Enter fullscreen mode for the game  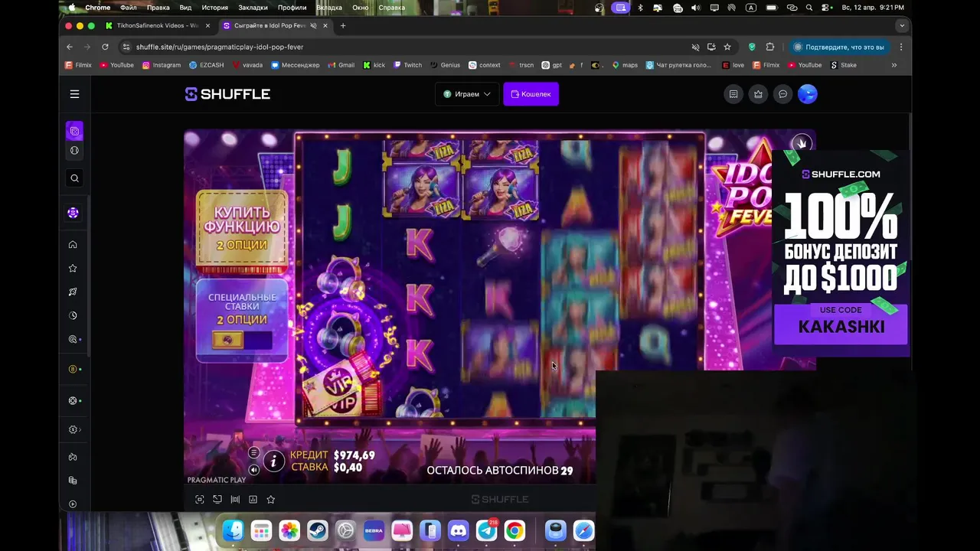click(200, 500)
